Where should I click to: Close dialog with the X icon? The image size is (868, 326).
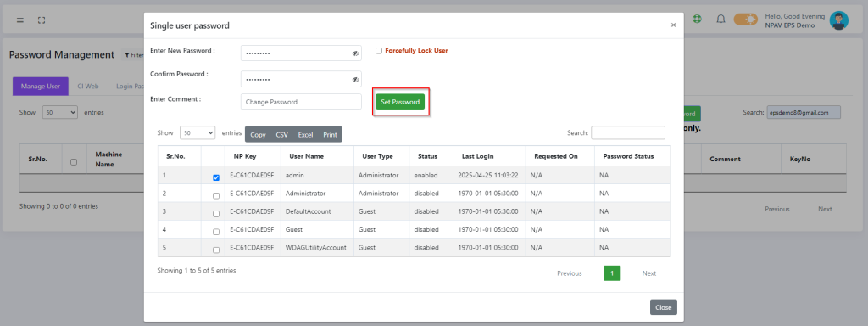point(673,25)
